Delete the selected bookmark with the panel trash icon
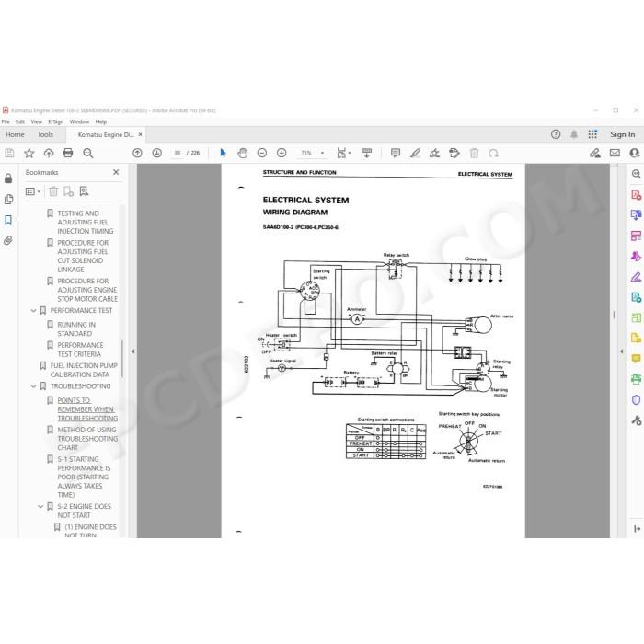 pyautogui.click(x=53, y=191)
